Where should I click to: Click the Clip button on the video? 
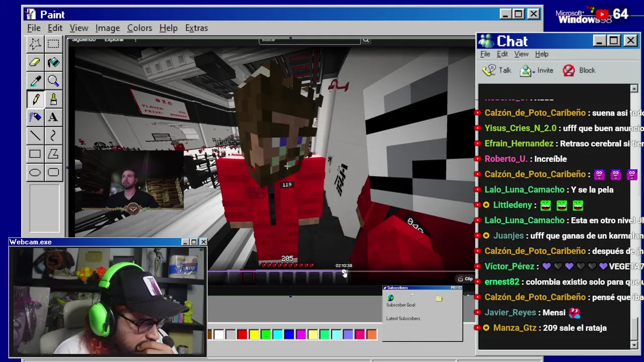[465, 279]
